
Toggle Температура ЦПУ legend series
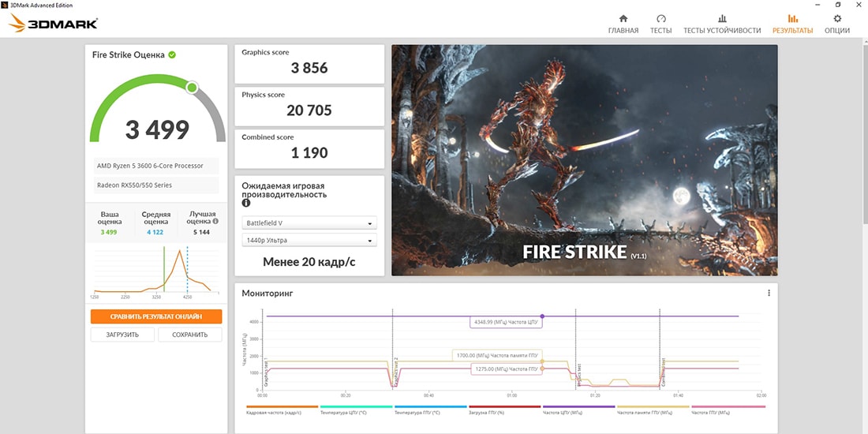[x=356, y=410]
